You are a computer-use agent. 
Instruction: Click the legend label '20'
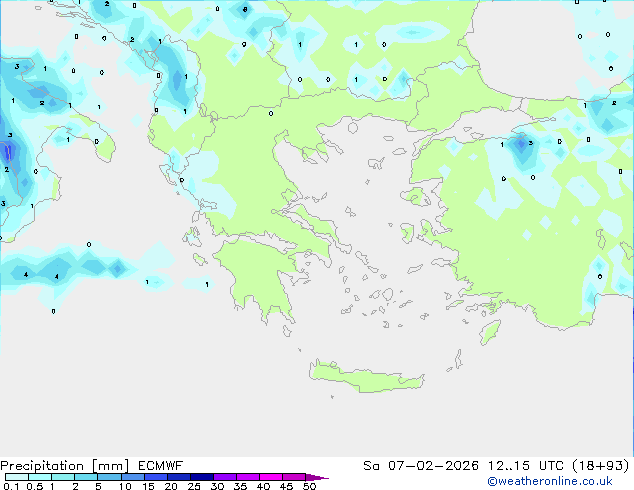click(171, 486)
